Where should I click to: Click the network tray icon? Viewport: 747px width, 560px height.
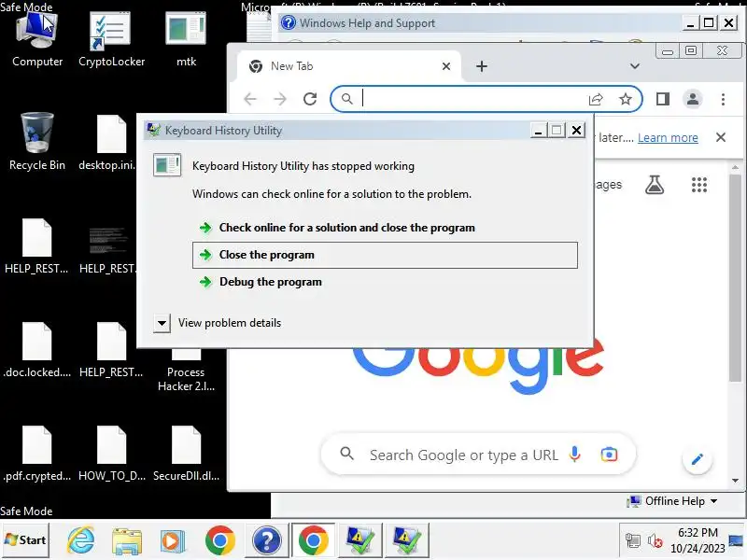633,540
